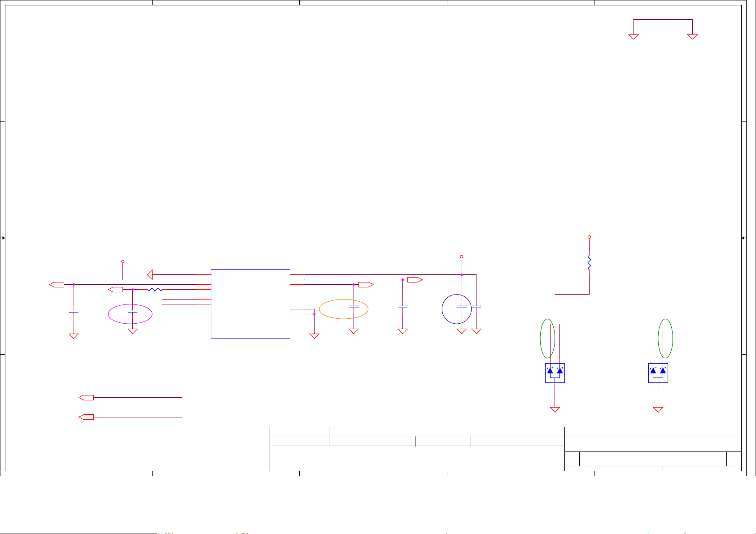Select capacitor between orange ellipse and purple circle
This screenshot has width=756, height=534.
(x=402, y=307)
